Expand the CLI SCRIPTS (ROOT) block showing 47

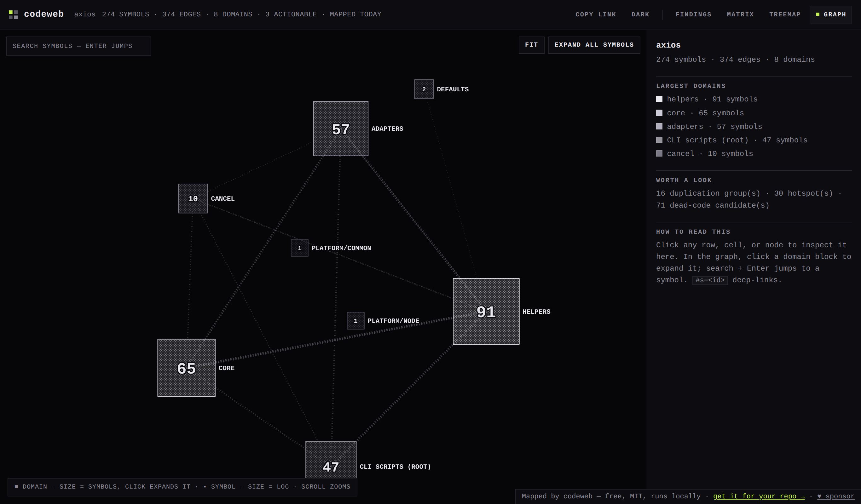click(x=331, y=460)
